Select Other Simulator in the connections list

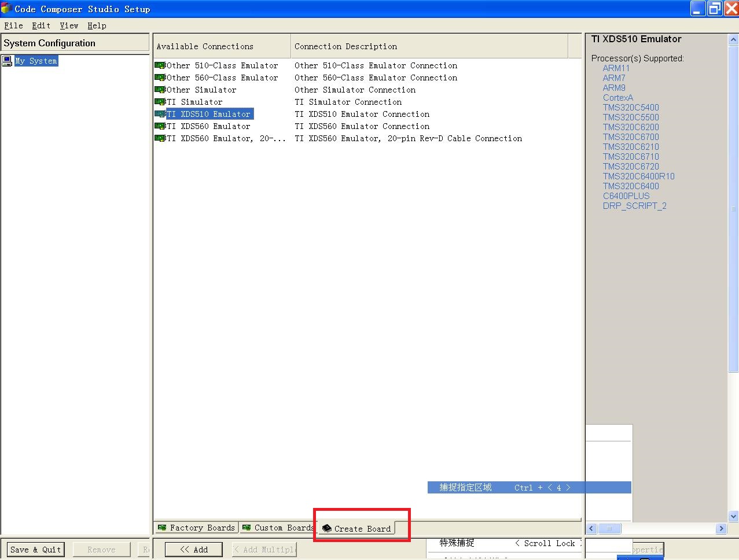(x=201, y=90)
